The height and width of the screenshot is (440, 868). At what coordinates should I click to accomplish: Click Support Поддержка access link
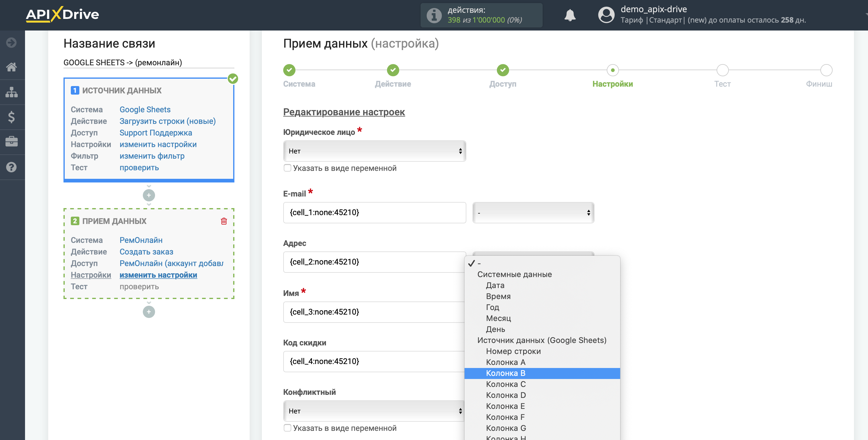156,133
